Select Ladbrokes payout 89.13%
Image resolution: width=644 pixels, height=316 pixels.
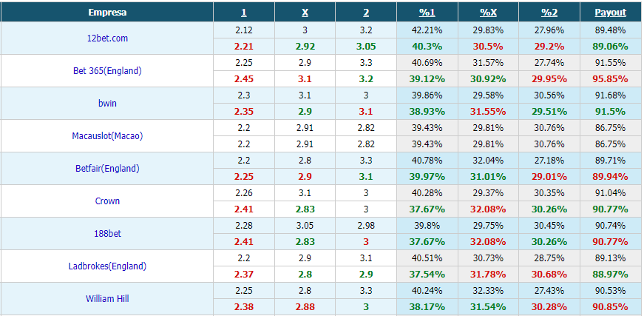(610, 258)
